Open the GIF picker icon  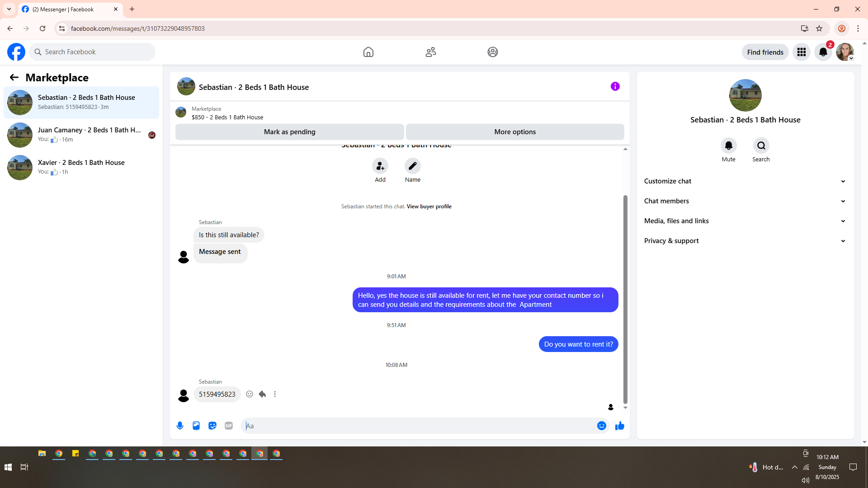[229, 426]
